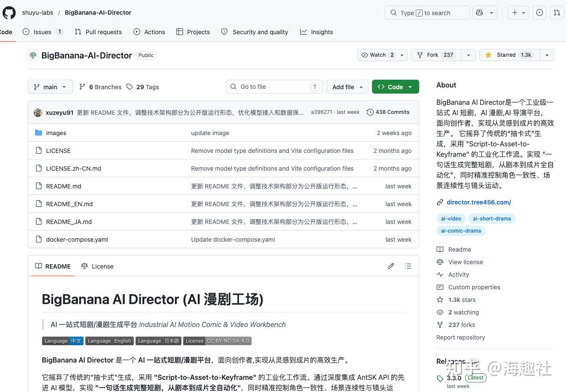Open the update image commit message

(x=210, y=133)
